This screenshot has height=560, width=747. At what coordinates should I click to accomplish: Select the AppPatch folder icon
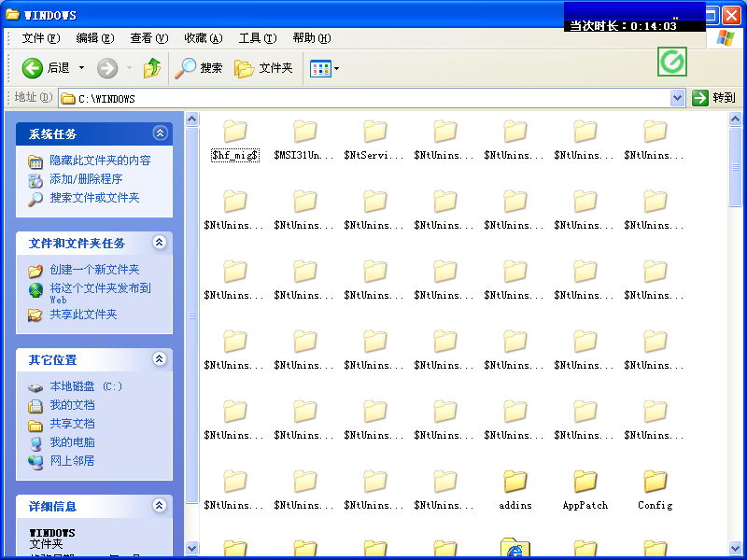click(x=585, y=482)
